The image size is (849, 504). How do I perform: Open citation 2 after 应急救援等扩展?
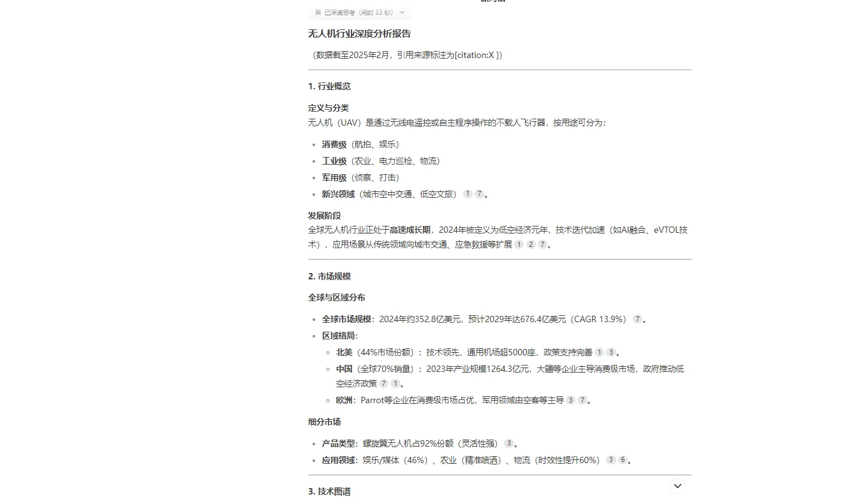(x=531, y=244)
